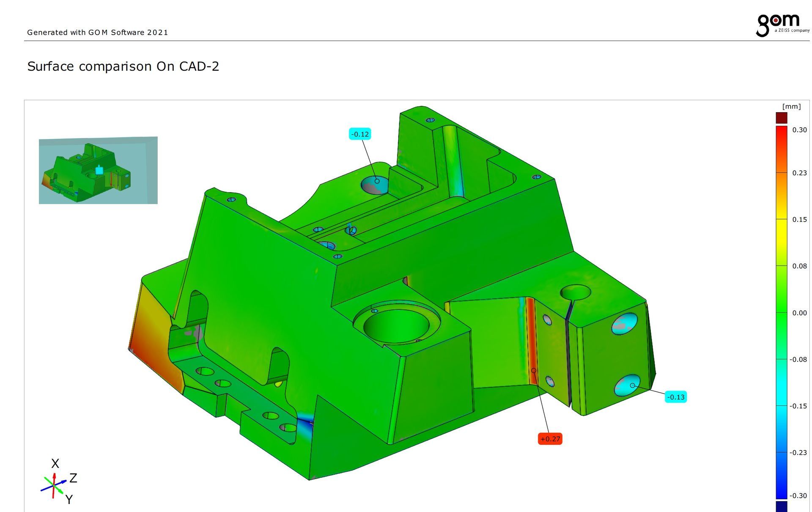Click the 0.23 legend value

click(x=799, y=173)
